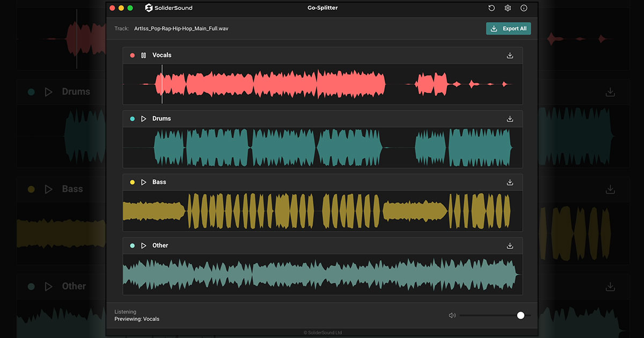
Task: Play the Drums stem
Action: coord(143,119)
